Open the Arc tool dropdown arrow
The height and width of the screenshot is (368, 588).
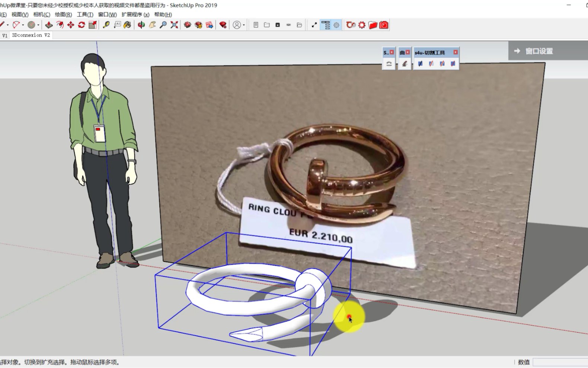[x=23, y=25]
